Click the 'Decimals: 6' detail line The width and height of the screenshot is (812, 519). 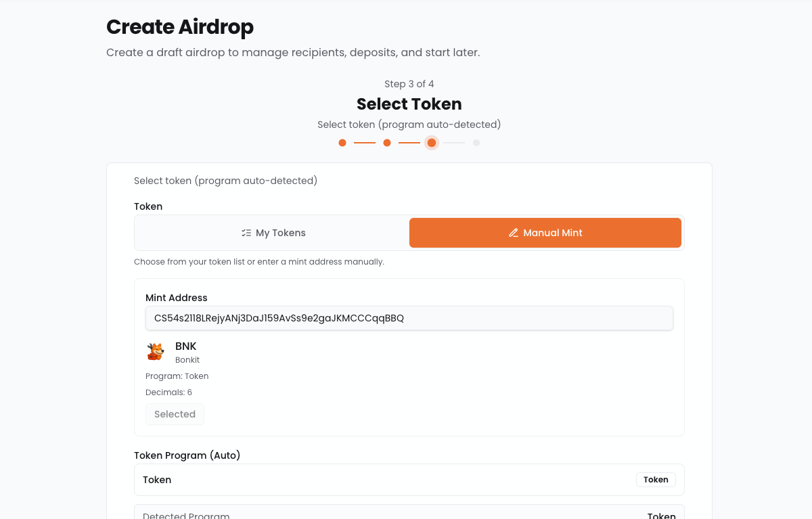pyautogui.click(x=169, y=392)
